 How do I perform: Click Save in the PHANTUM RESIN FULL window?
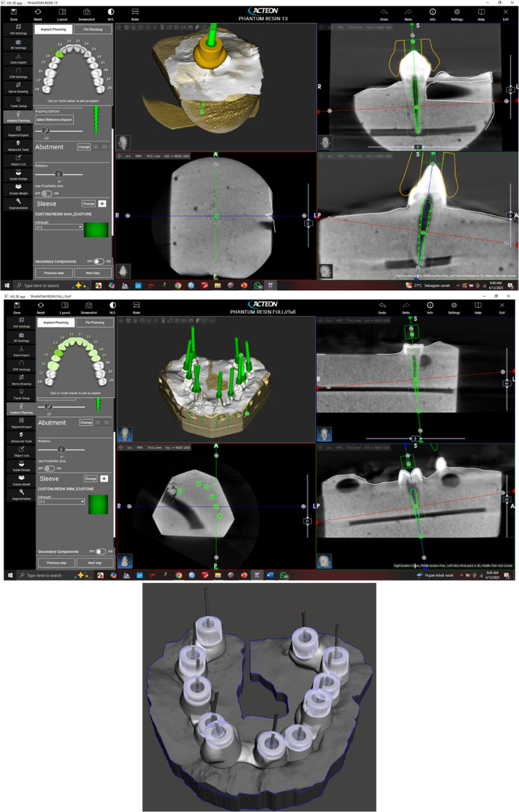pos(17,308)
